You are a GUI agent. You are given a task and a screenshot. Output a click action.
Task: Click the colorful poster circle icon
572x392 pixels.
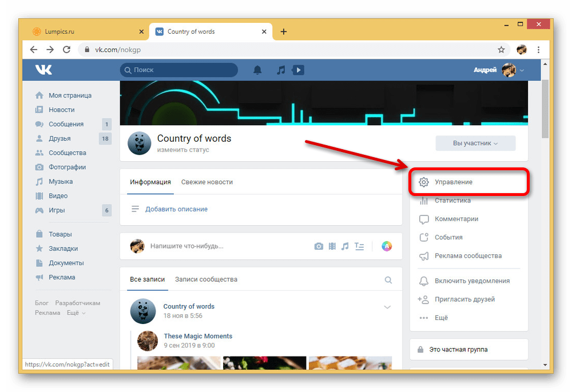point(387,246)
